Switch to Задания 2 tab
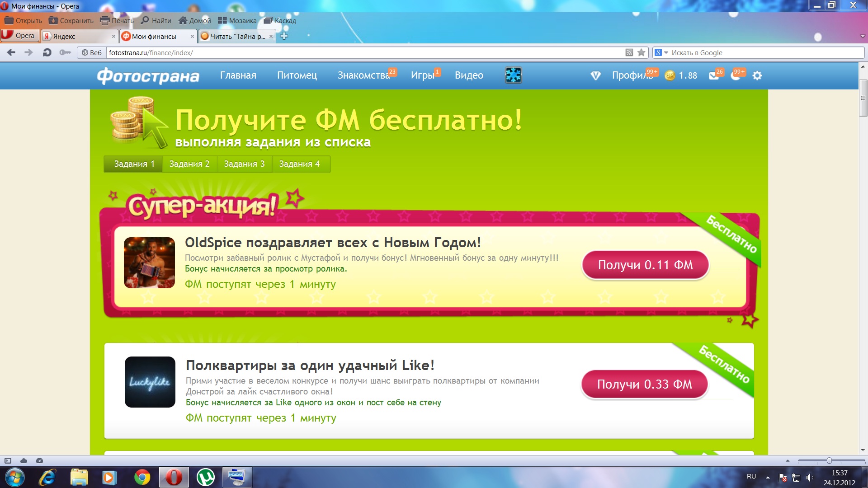Viewport: 868px width, 488px height. (x=189, y=164)
